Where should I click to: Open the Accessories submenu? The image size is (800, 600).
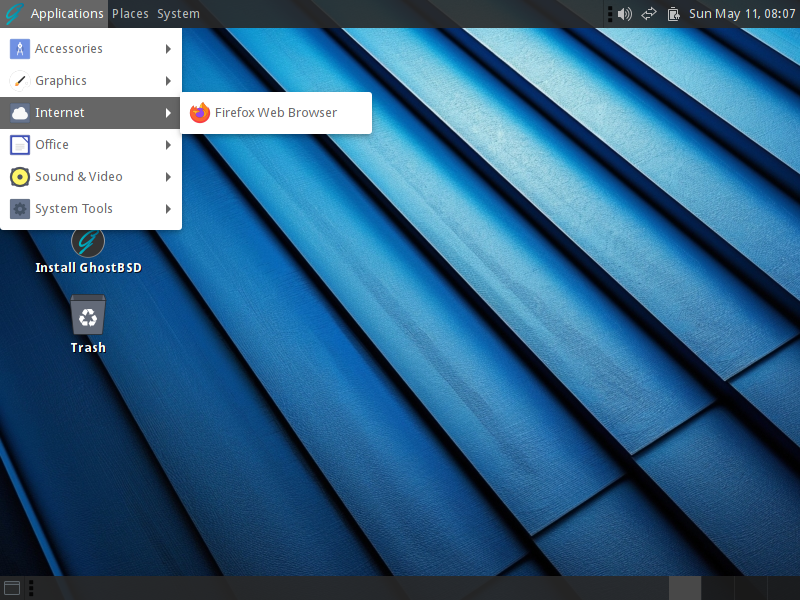(91, 49)
